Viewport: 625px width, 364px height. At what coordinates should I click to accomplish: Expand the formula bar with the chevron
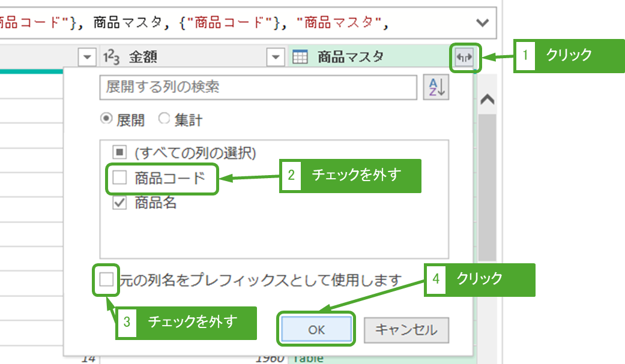coord(482,23)
